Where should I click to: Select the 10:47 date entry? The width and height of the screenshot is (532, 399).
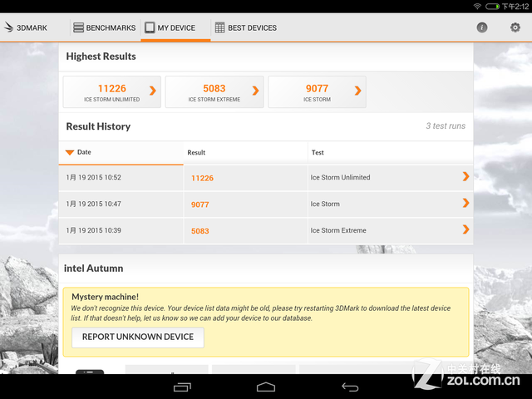coord(93,204)
